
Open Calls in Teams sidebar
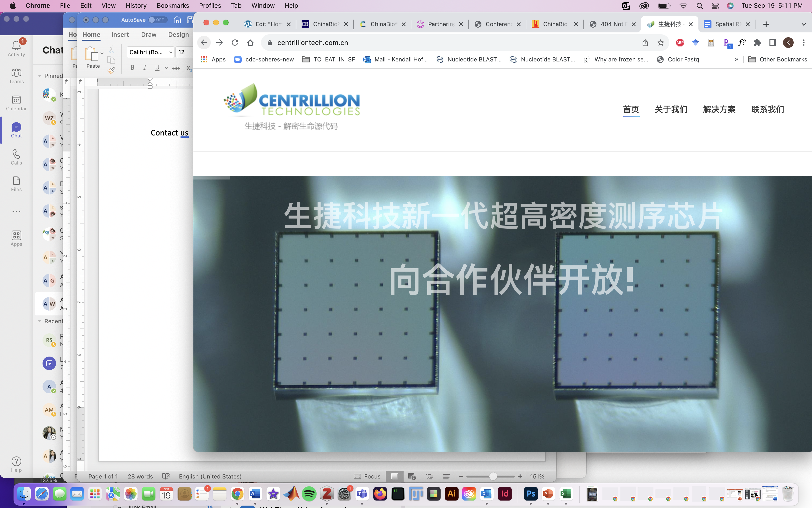(16, 157)
